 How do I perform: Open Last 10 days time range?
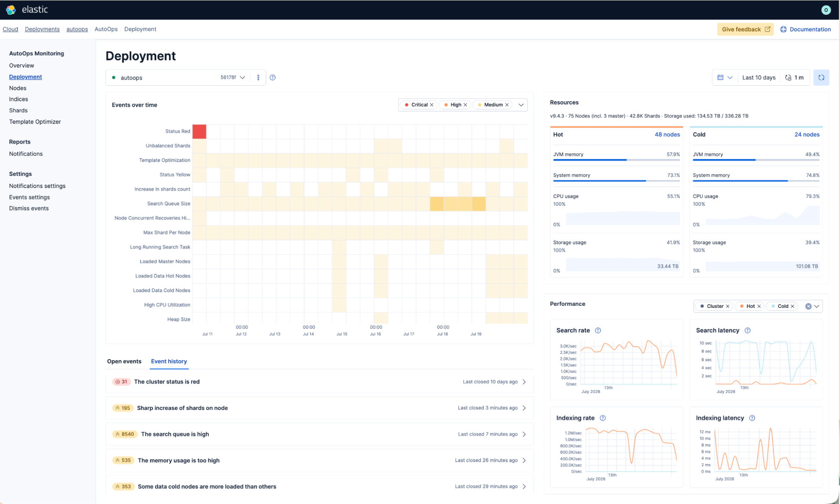coord(758,78)
